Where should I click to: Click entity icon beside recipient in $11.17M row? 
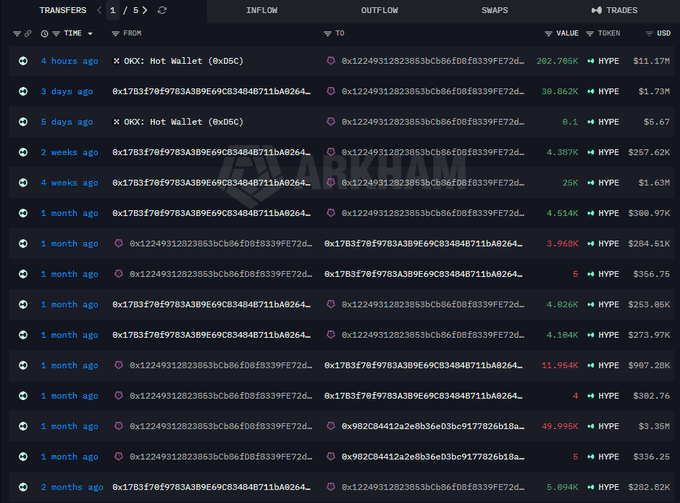330,61
